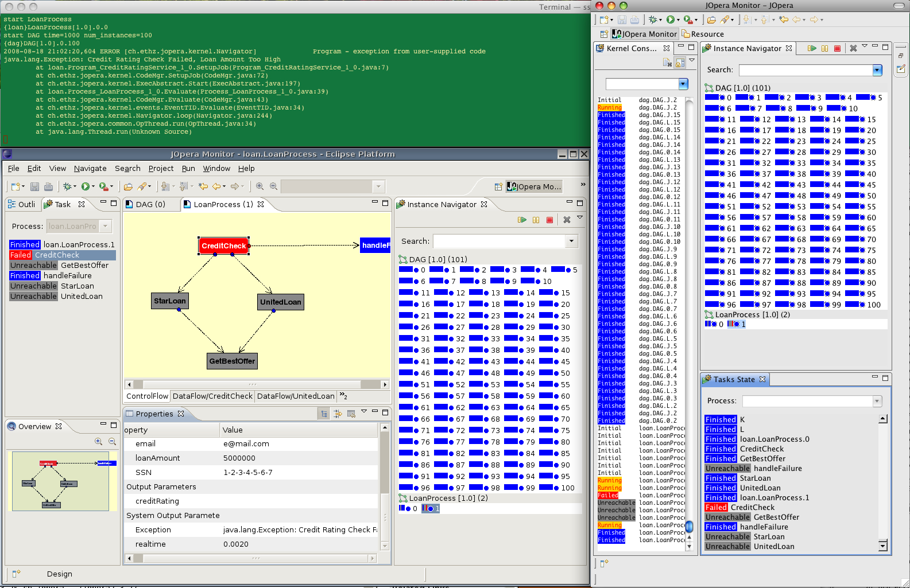
Task: Click Zoom out magnifier in Eclipse Platform toolbar
Action: coord(274,186)
